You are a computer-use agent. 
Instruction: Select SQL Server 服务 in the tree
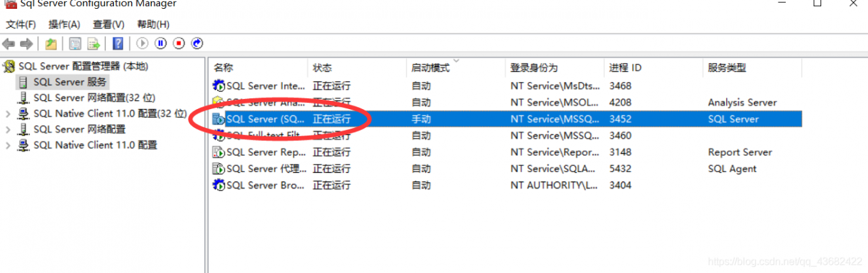point(70,82)
